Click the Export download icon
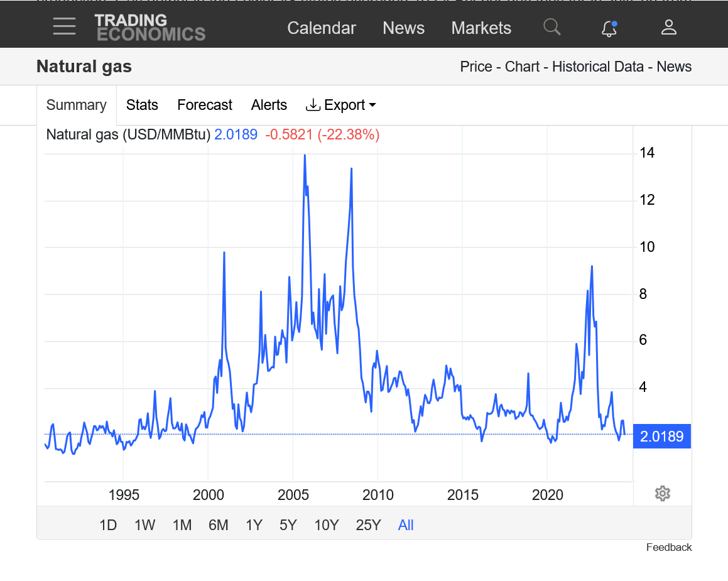This screenshot has width=728, height=581. tap(313, 105)
